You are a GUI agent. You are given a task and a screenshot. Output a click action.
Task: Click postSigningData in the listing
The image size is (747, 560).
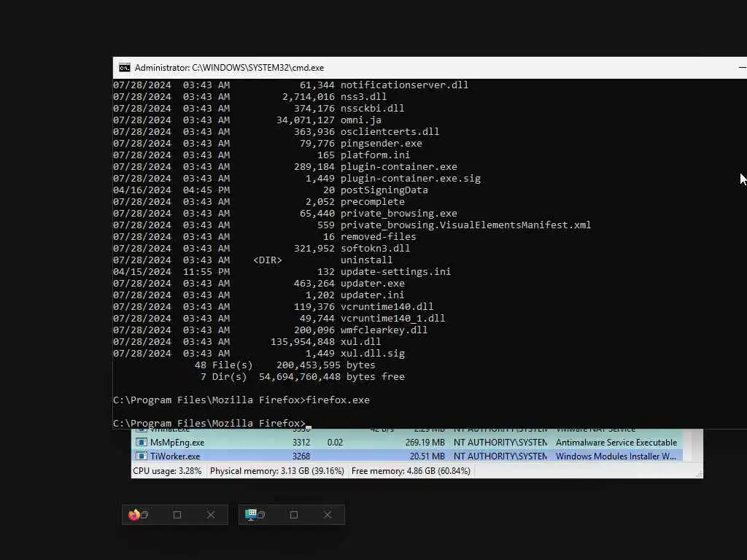[384, 190]
